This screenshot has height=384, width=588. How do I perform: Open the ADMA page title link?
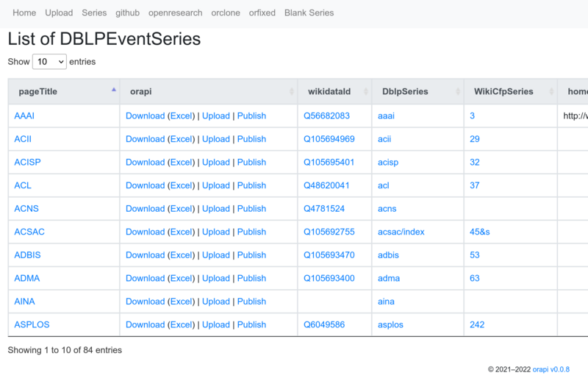tap(27, 279)
